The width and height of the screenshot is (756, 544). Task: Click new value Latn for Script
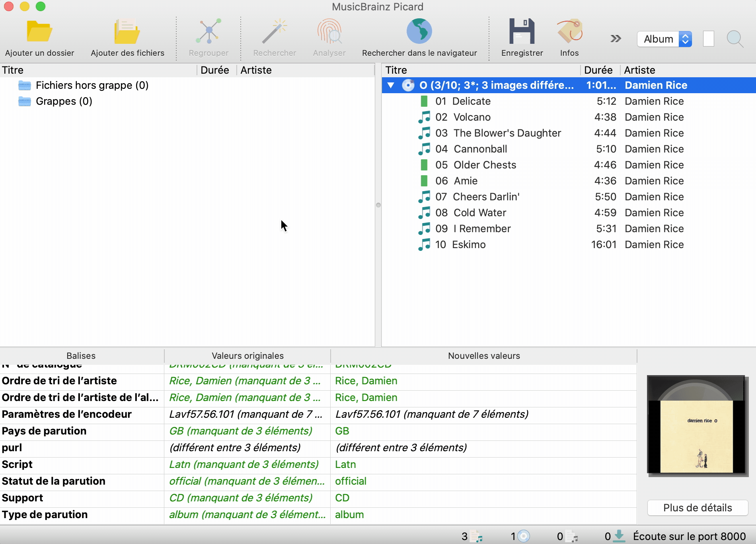[345, 464]
